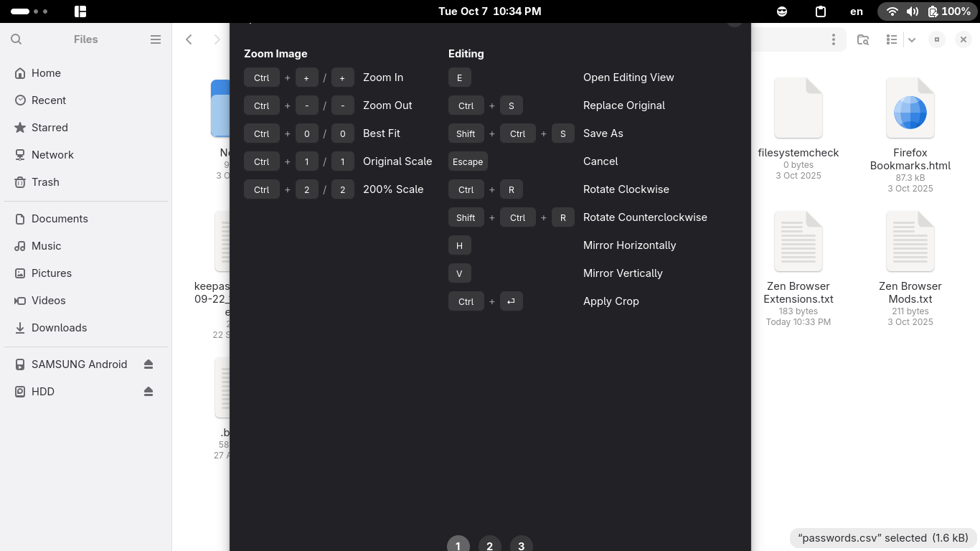Eject the SAMSUNG Android device
Screen dimensions: 980x551
(x=149, y=364)
